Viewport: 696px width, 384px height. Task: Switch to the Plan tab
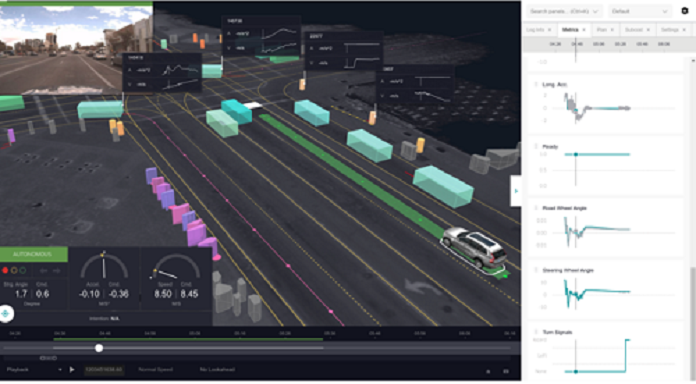(x=601, y=30)
